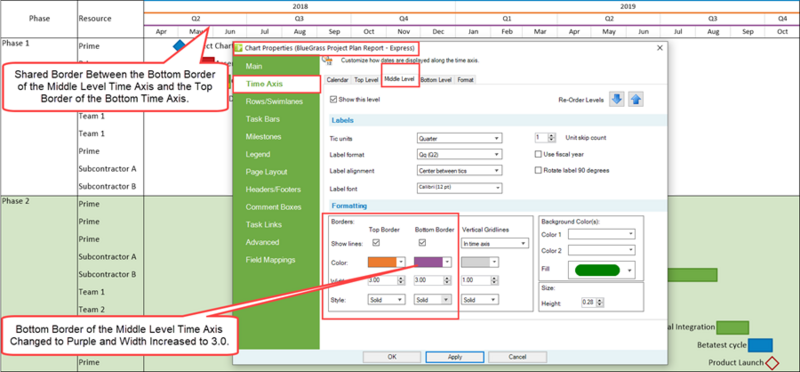Open Advanced settings
The width and height of the screenshot is (800, 372).
pyautogui.click(x=262, y=242)
